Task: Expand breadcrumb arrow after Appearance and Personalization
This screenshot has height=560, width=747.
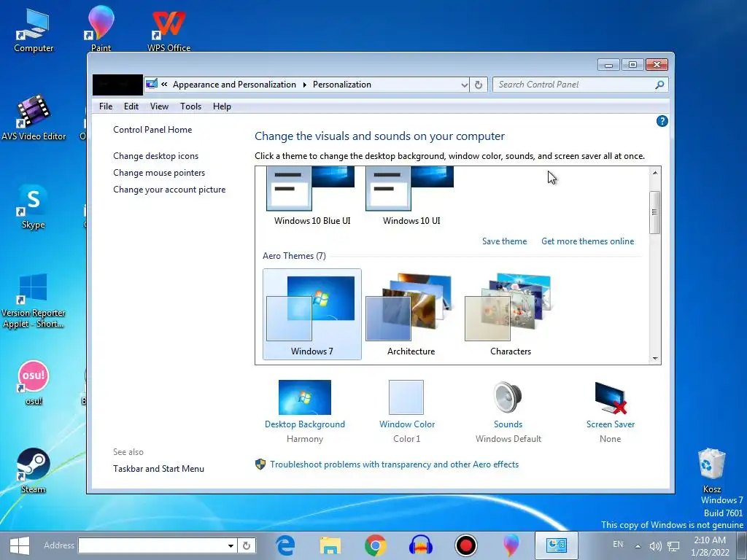Action: tap(304, 85)
